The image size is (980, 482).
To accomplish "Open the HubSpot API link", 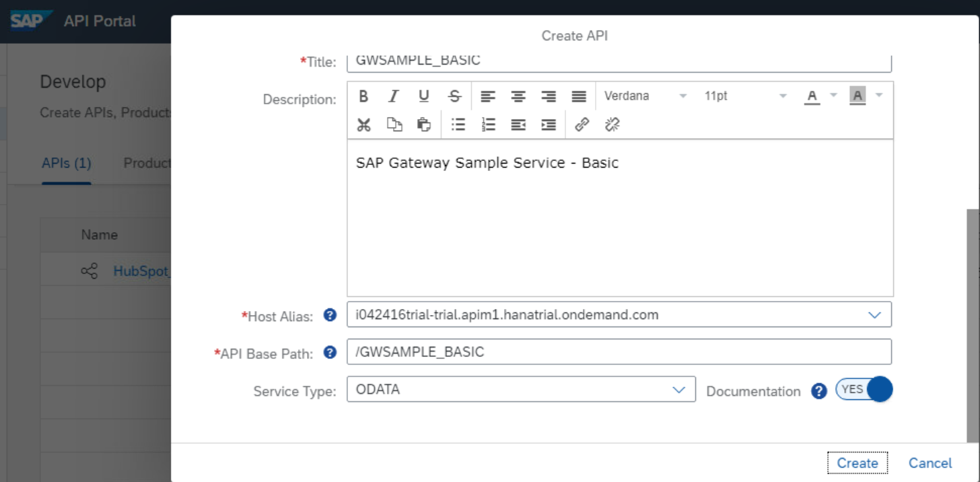I will point(142,272).
